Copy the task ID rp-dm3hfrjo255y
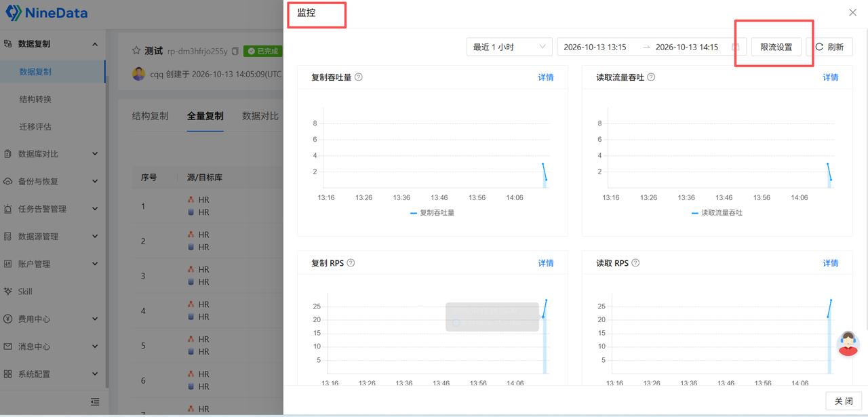 click(235, 51)
